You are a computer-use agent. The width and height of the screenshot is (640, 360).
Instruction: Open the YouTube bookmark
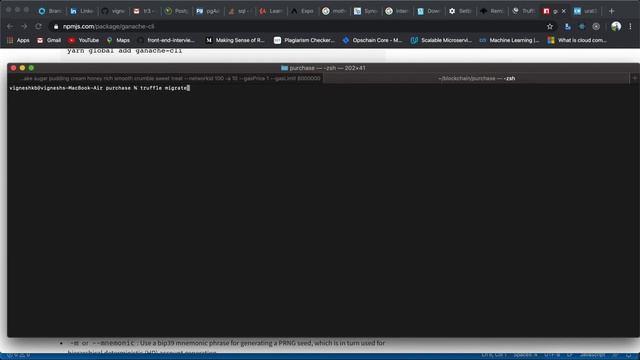coord(84,40)
